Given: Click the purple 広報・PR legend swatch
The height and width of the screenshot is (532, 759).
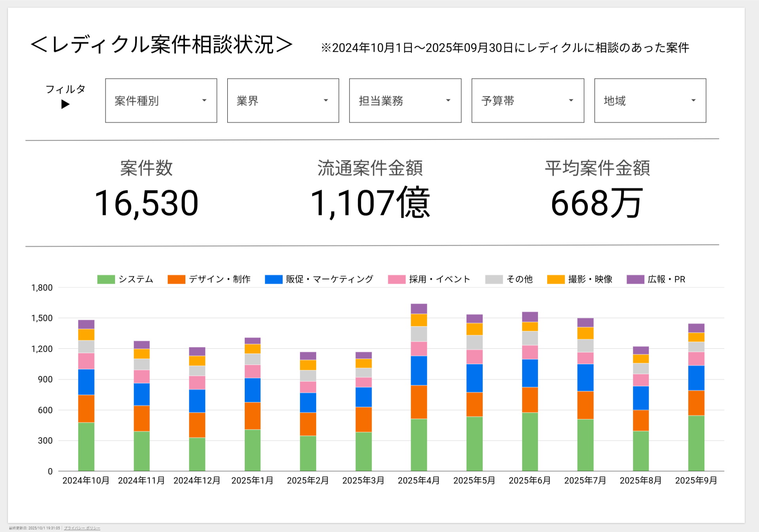Looking at the screenshot, I should [x=635, y=279].
